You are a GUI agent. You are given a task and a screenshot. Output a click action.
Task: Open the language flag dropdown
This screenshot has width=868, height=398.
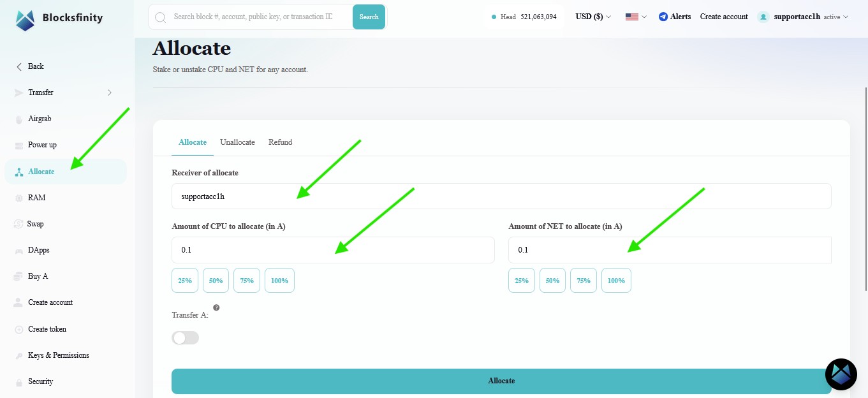pos(636,17)
